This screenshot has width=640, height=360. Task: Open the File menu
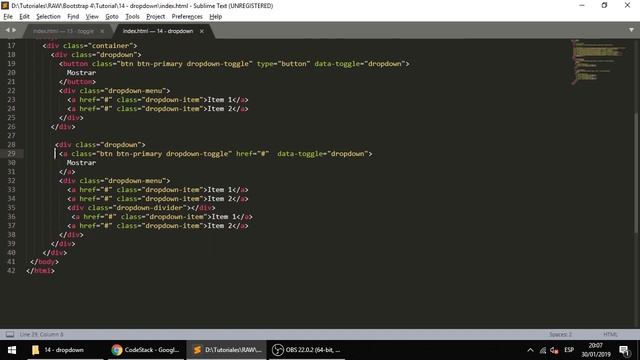pyautogui.click(x=8, y=16)
